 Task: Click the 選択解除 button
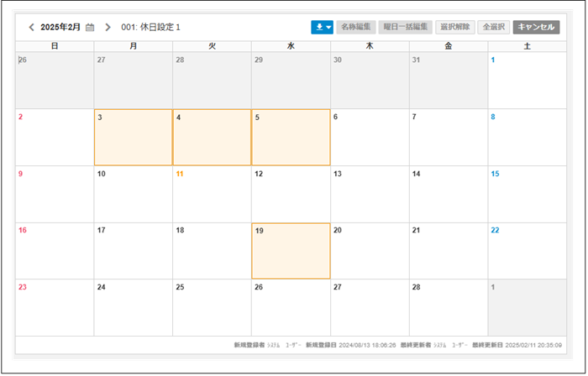(455, 27)
